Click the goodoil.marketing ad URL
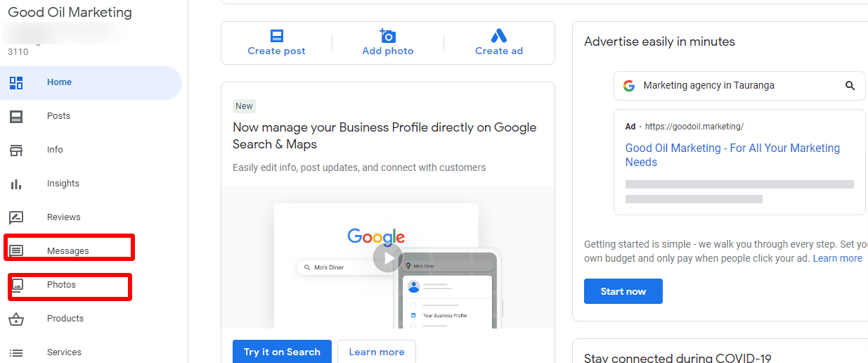 coord(694,127)
